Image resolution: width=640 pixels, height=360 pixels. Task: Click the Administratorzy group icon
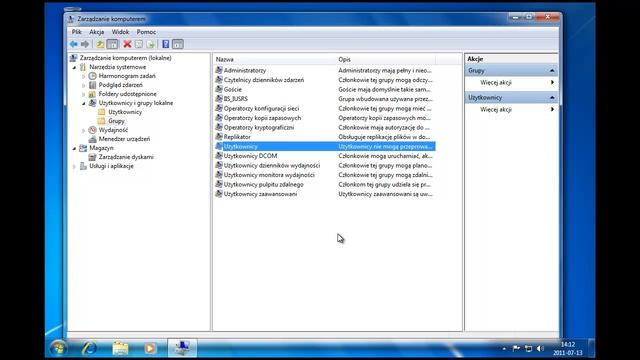pyautogui.click(x=219, y=70)
